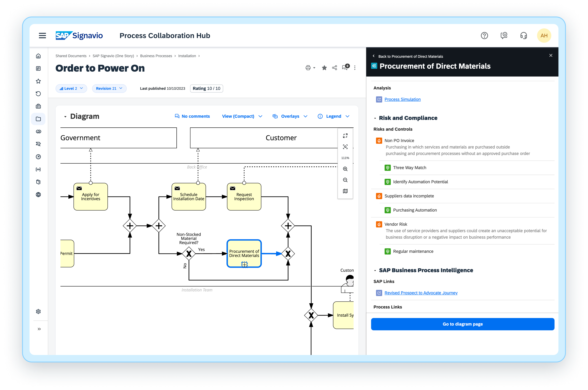
Task: Select the Procurement of Direct Materials node
Action: tap(244, 253)
